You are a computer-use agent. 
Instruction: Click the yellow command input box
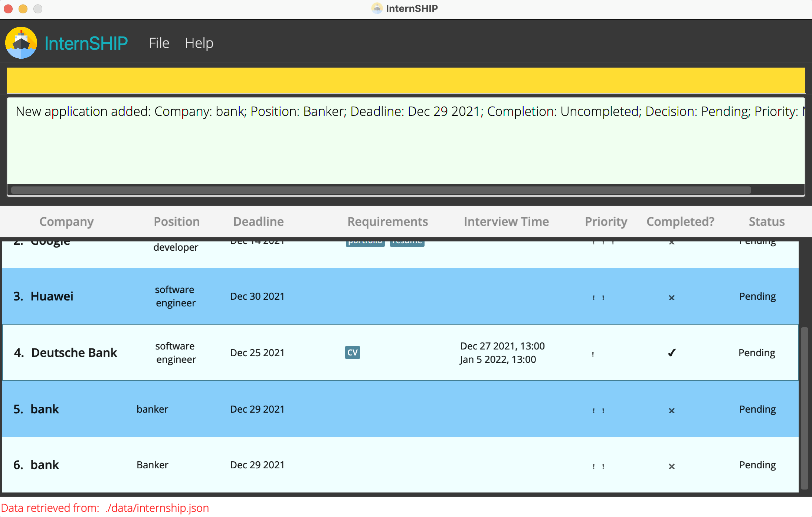406,80
